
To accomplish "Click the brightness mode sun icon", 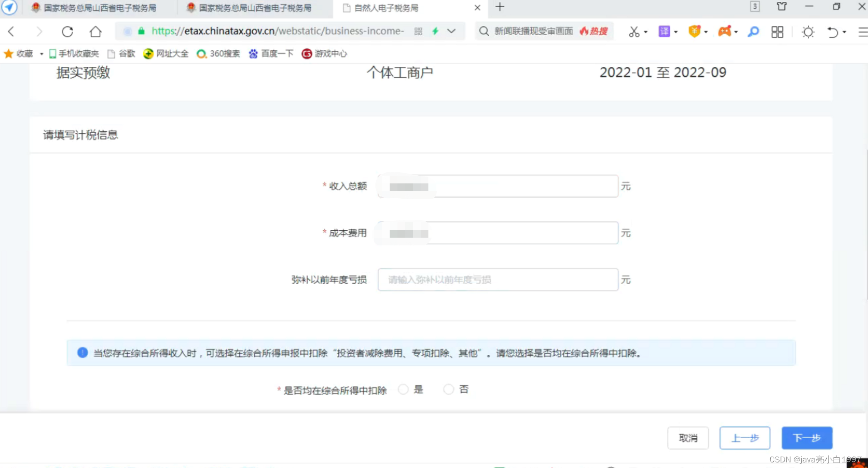I will point(808,32).
